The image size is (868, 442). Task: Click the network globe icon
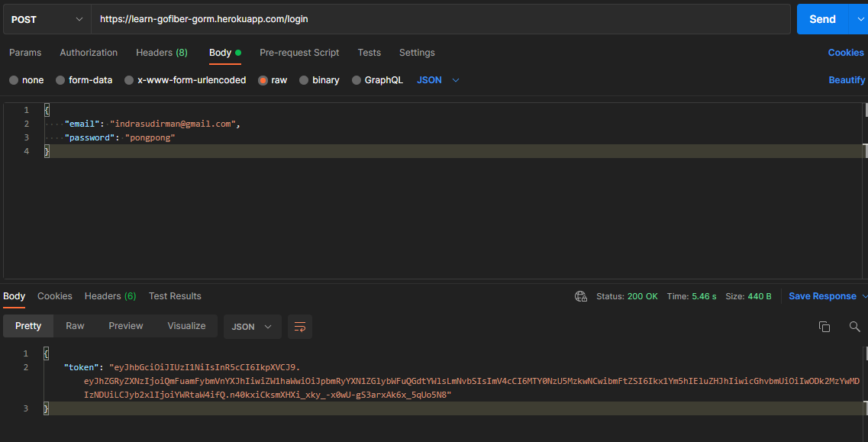581,296
